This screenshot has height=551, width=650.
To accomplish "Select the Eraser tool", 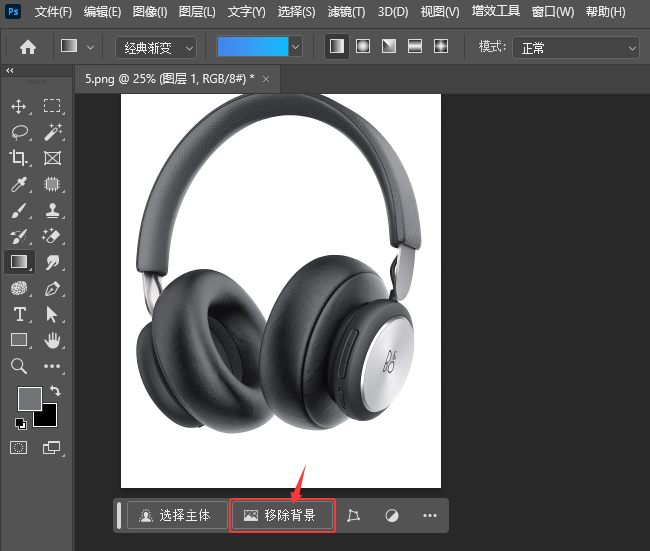I will (52, 236).
